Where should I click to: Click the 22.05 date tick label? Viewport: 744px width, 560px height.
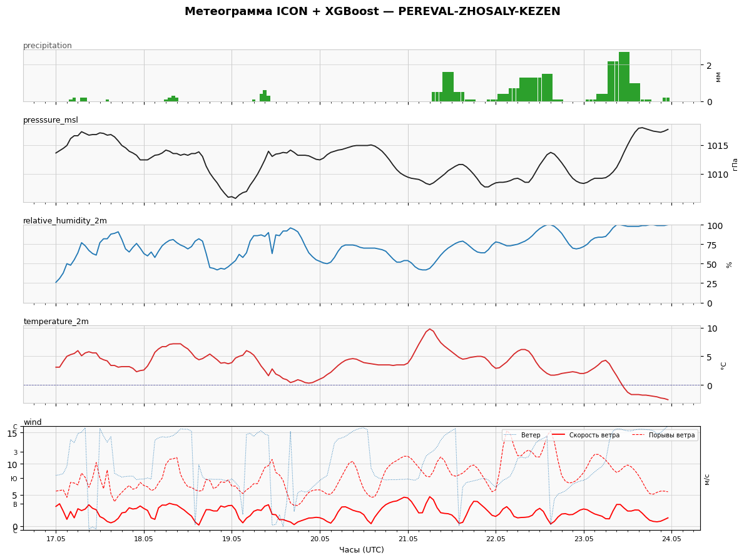496,539
